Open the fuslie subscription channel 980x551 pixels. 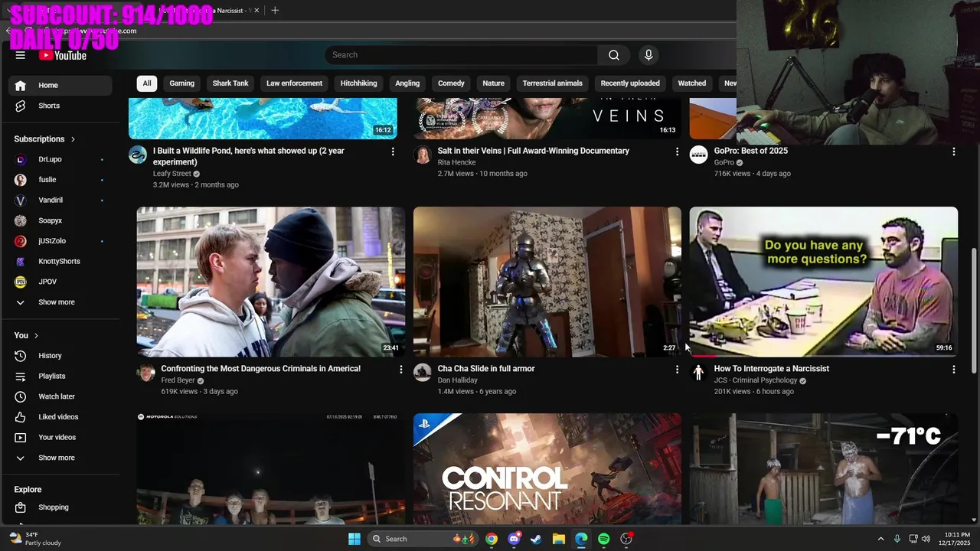[x=60, y=180]
